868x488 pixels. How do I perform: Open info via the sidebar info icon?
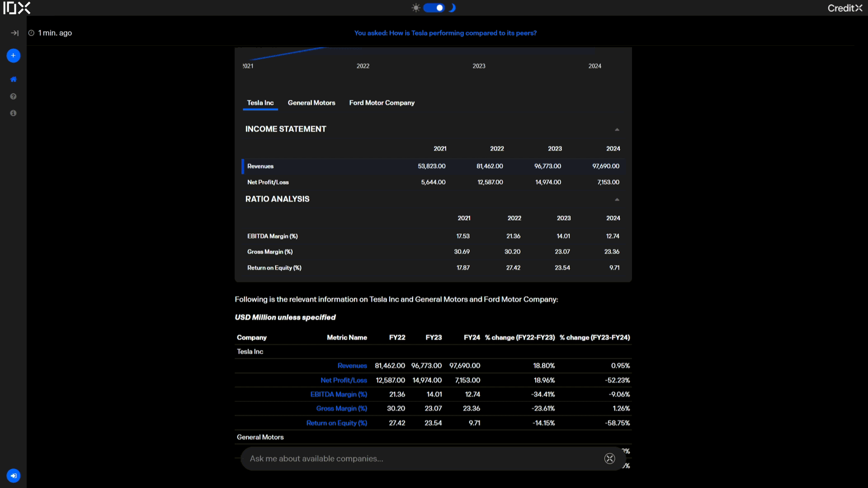(13, 113)
